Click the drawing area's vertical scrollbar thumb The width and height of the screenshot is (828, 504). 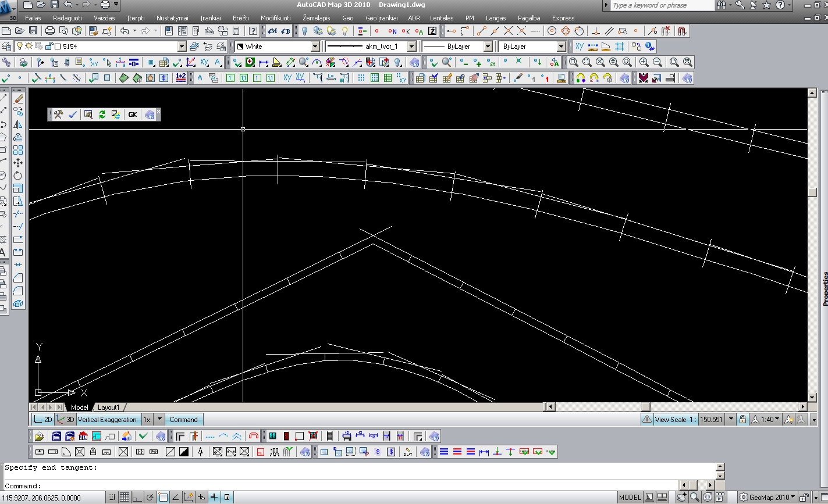(812, 192)
